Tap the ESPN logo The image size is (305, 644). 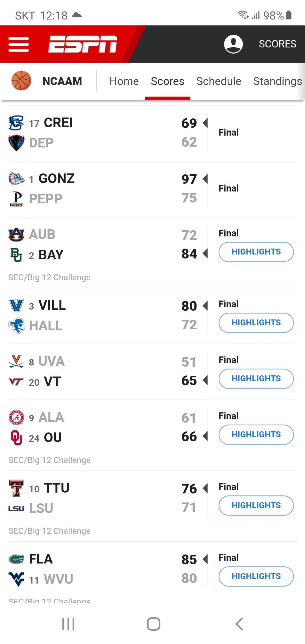point(82,44)
